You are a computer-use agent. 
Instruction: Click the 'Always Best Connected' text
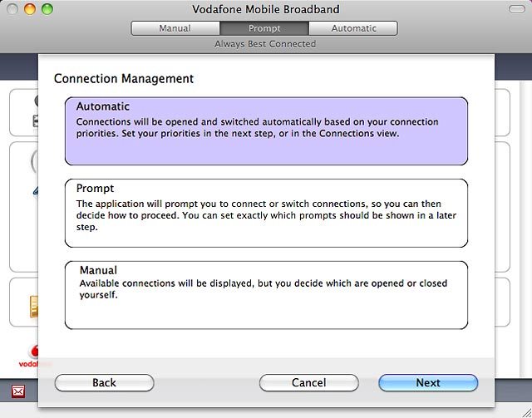pos(265,44)
